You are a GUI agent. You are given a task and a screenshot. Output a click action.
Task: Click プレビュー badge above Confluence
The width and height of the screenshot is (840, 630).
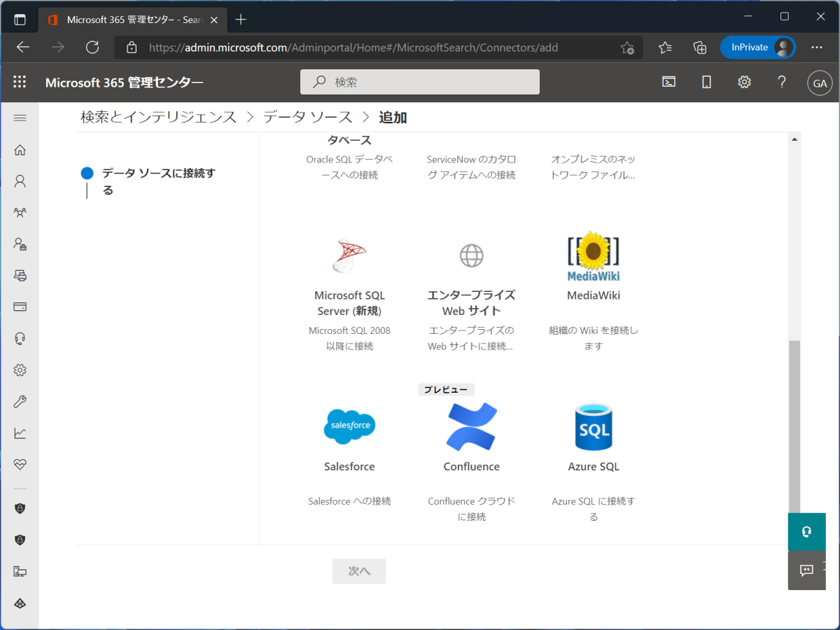447,390
